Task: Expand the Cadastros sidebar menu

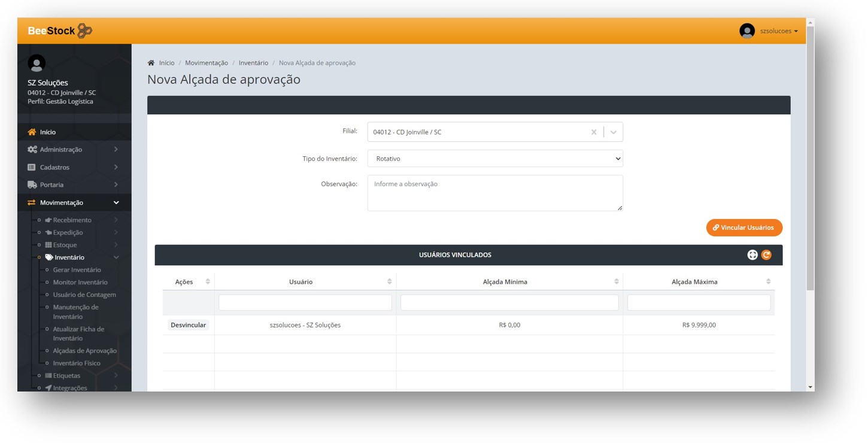Action: click(74, 167)
